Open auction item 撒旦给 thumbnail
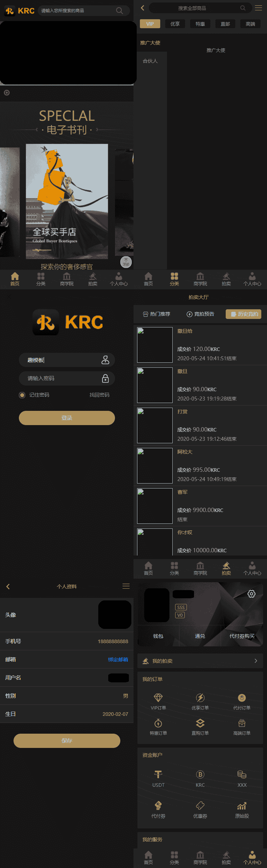 [155, 345]
